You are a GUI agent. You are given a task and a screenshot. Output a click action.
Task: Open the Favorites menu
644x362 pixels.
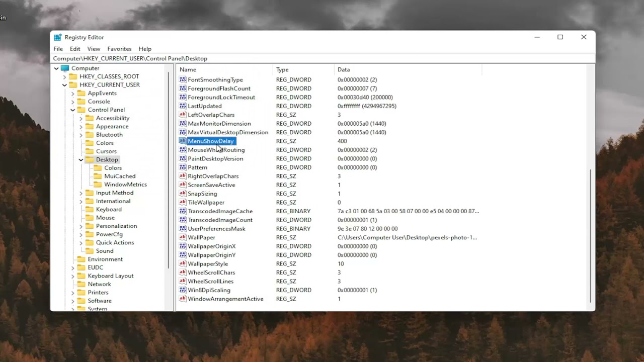coord(119,49)
